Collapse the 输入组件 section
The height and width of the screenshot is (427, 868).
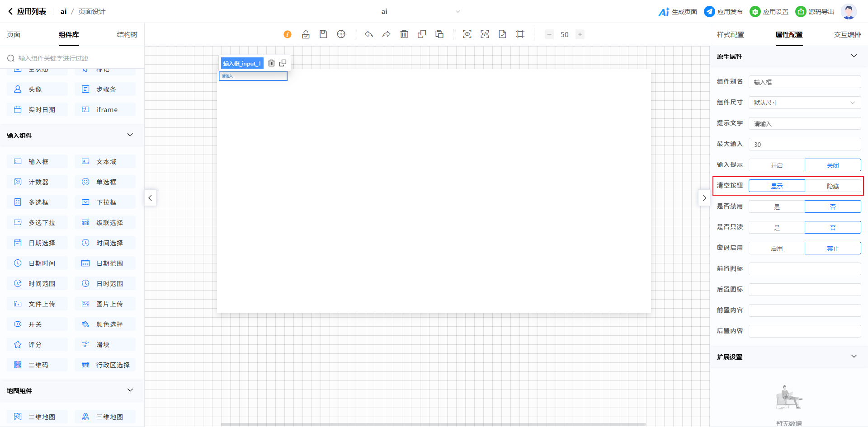pyautogui.click(x=130, y=135)
